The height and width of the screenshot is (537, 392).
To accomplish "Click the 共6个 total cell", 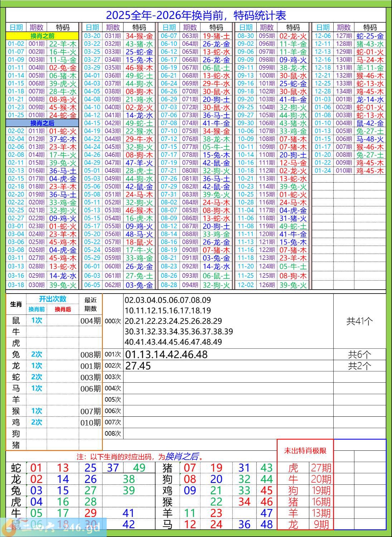I will point(359,354).
